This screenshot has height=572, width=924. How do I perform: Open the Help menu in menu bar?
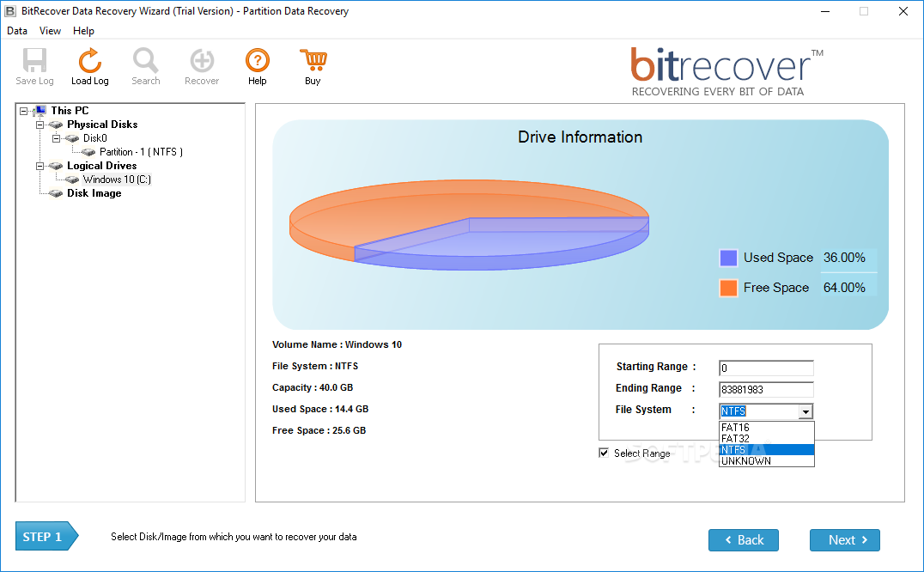tap(83, 31)
